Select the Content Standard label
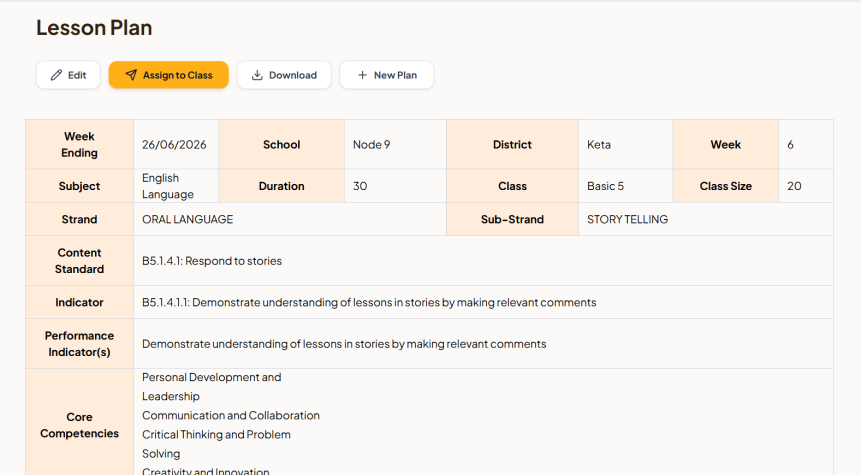 (80, 261)
